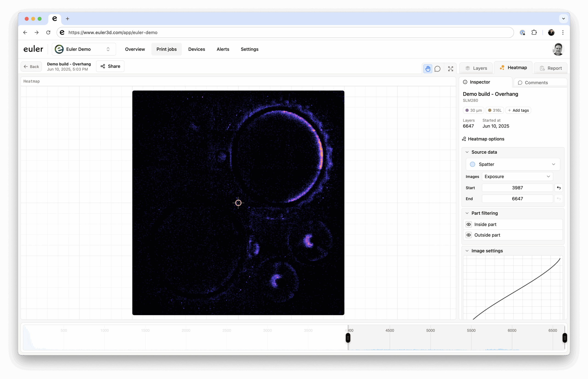588x379 pixels.
Task: Open browser extensions puzzle icon
Action: tap(534, 33)
